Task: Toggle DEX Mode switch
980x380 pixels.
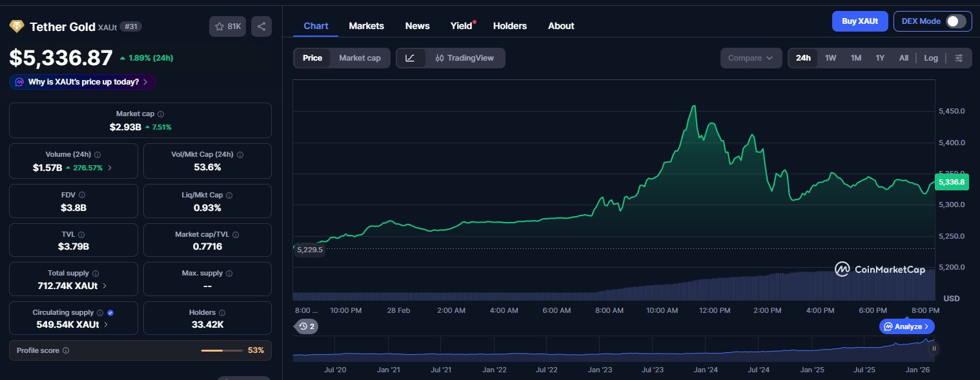Action: [x=955, y=21]
